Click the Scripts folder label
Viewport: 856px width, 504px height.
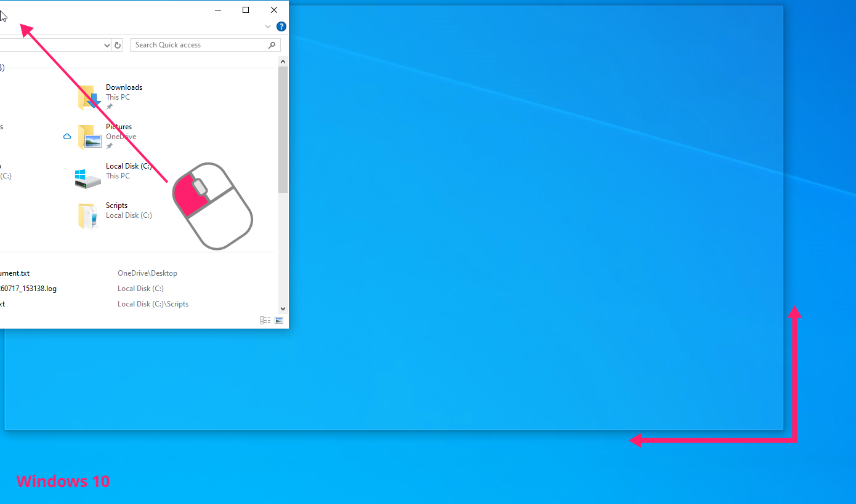(x=116, y=206)
